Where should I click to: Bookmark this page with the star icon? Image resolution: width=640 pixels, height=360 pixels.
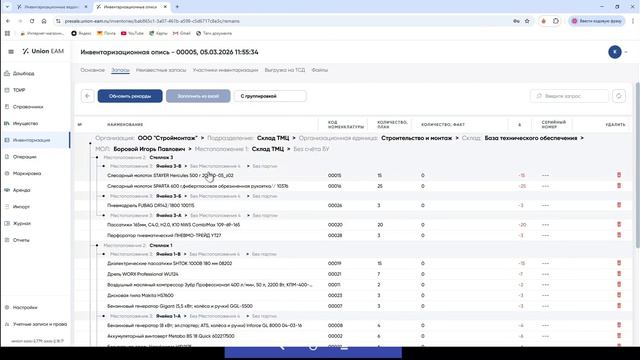click(x=527, y=21)
